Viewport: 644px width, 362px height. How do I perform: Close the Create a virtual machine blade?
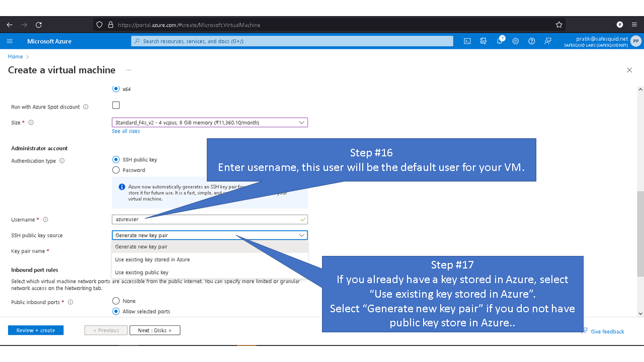click(629, 70)
